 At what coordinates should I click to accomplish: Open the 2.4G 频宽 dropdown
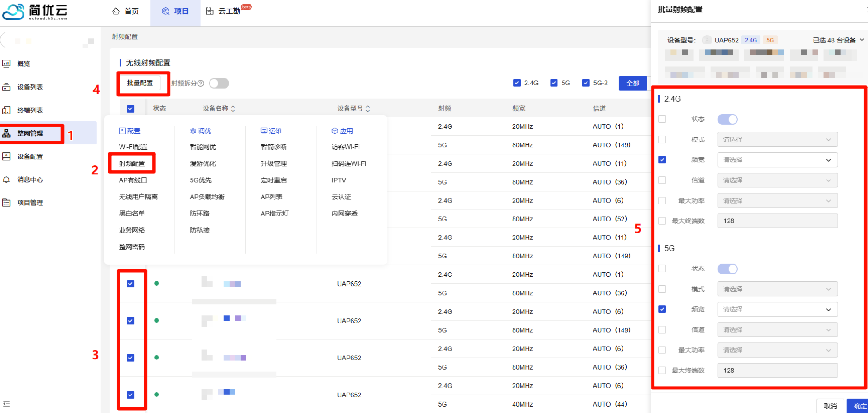tap(777, 160)
